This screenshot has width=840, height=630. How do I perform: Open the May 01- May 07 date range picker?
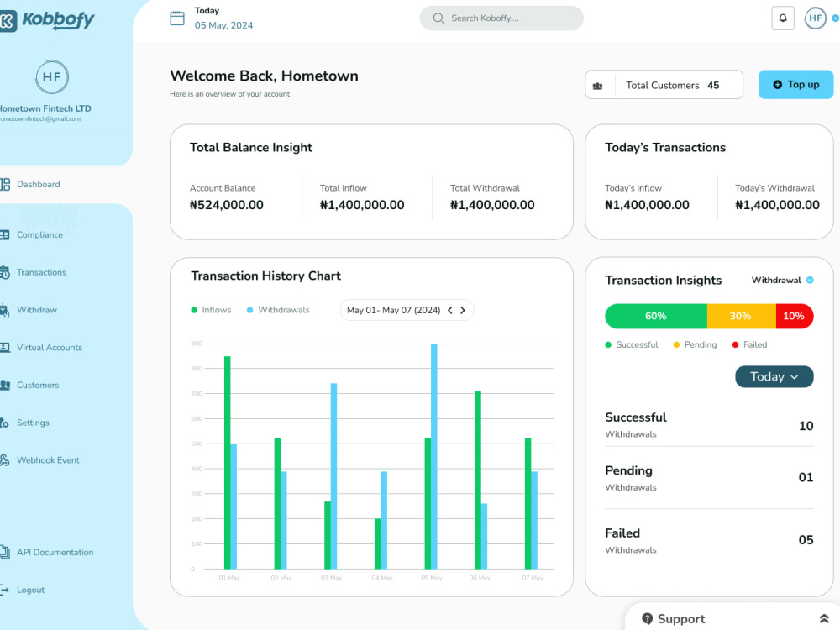(x=407, y=310)
